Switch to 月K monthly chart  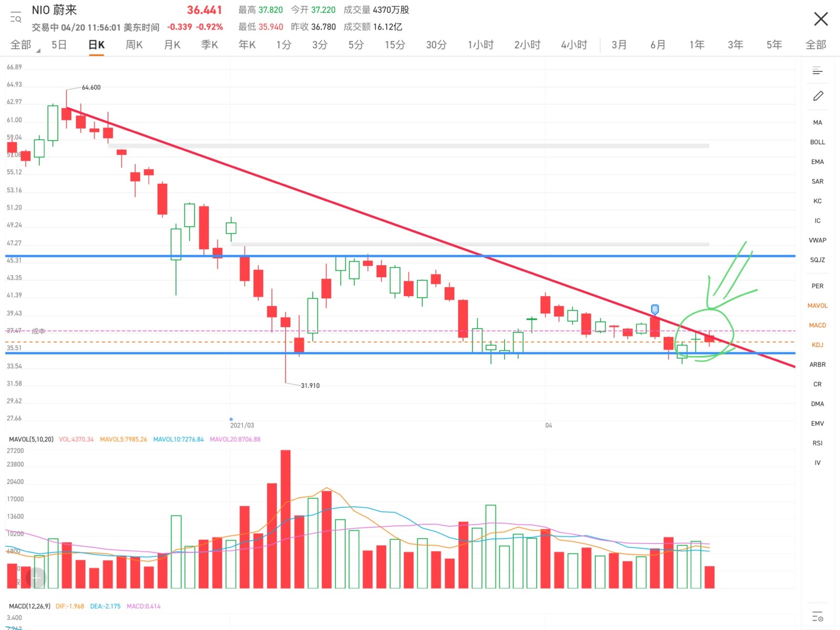(172, 45)
